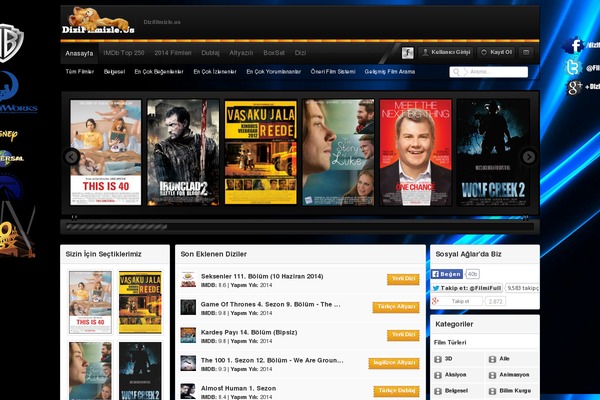
Task: Click the Yerli Dizi tag on Seksenler
Action: click(x=403, y=279)
